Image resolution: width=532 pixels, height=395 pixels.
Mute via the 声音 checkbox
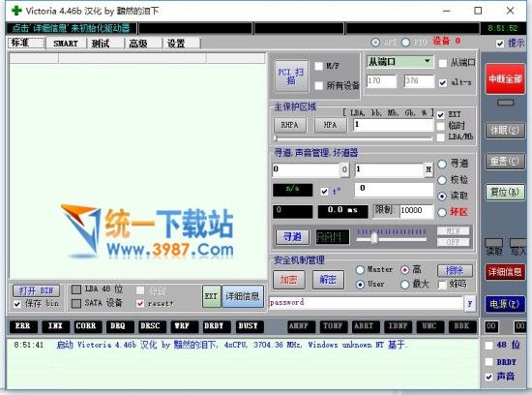(488, 377)
